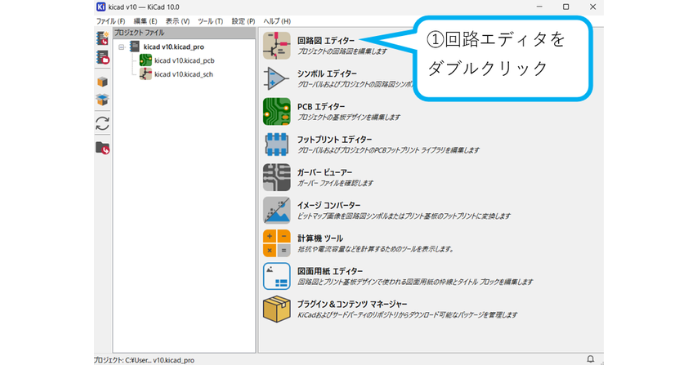The image size is (698, 365).
Task: Open the 回路図 エディター schematic editor icon
Action: click(276, 45)
